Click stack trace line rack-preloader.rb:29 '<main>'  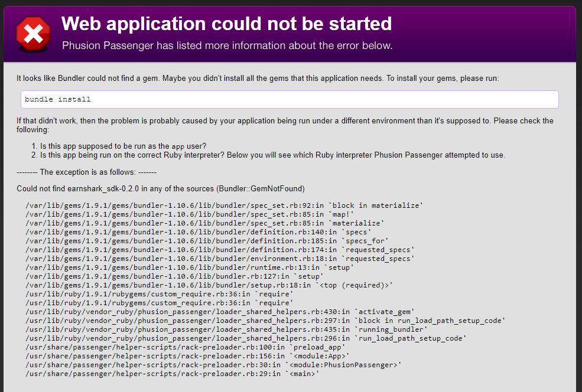click(172, 374)
